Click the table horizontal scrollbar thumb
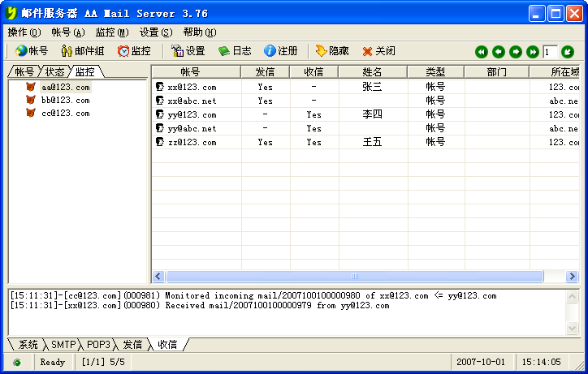This screenshot has width=588, height=374. (x=355, y=277)
